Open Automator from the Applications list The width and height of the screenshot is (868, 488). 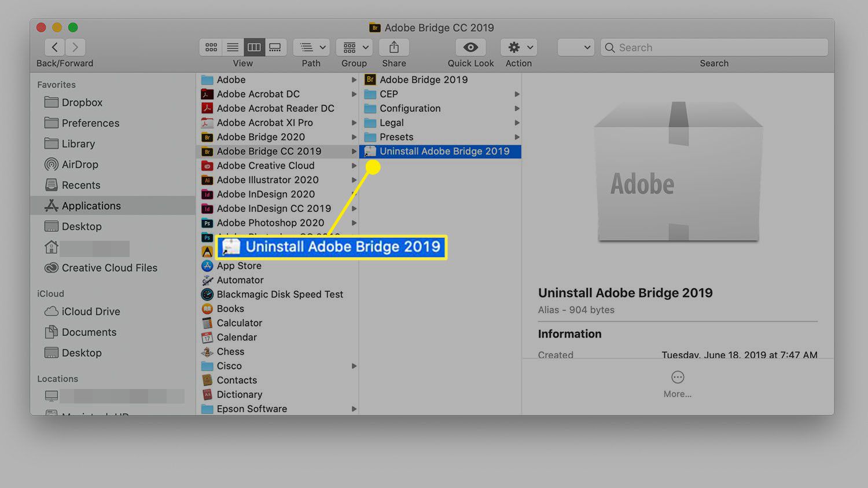pos(240,280)
